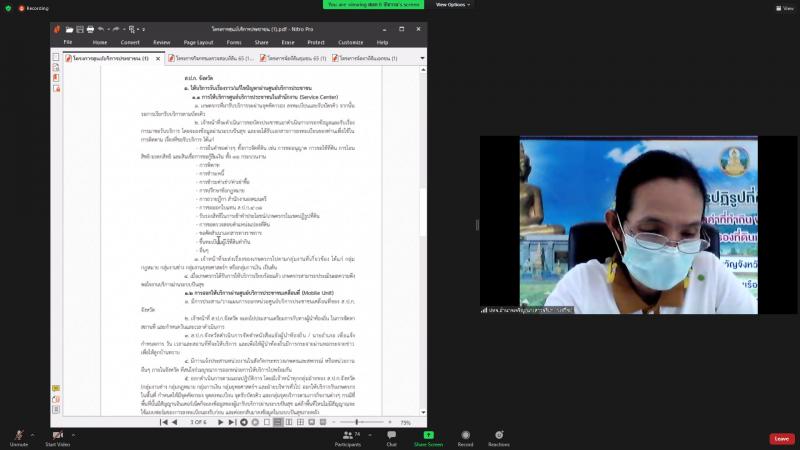This screenshot has height=450, width=800.
Task: Switch to the Home ribbon tab
Action: click(x=100, y=42)
